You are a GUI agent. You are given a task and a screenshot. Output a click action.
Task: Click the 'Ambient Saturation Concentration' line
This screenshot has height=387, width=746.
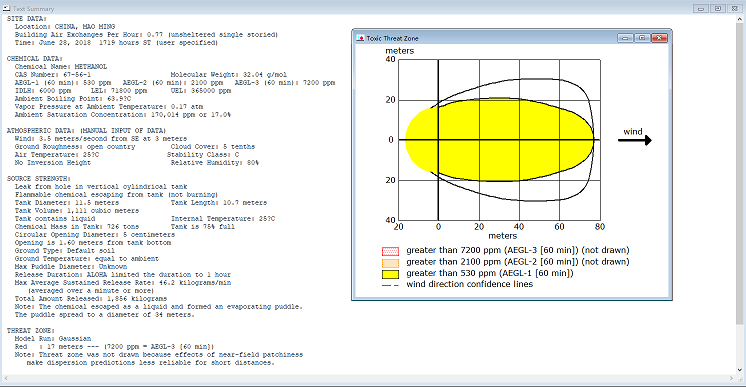pos(123,115)
